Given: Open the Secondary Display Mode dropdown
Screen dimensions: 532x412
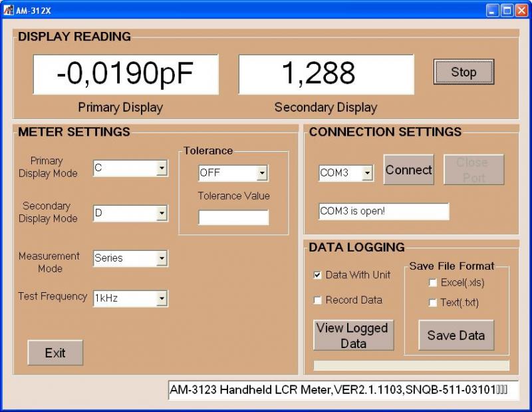Looking at the screenshot, I should pyautogui.click(x=130, y=213).
